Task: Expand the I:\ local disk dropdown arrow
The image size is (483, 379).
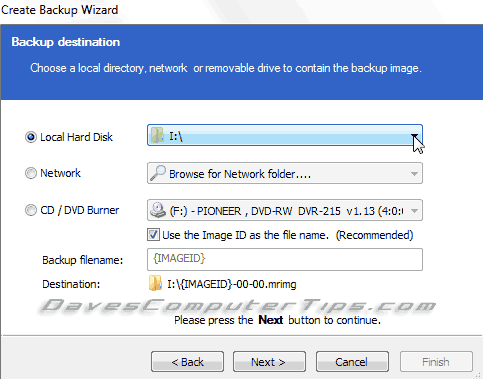Action: pyautogui.click(x=414, y=136)
